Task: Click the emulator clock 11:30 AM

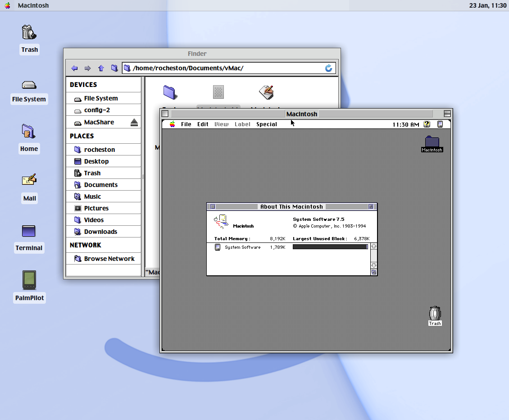Action: 406,124
